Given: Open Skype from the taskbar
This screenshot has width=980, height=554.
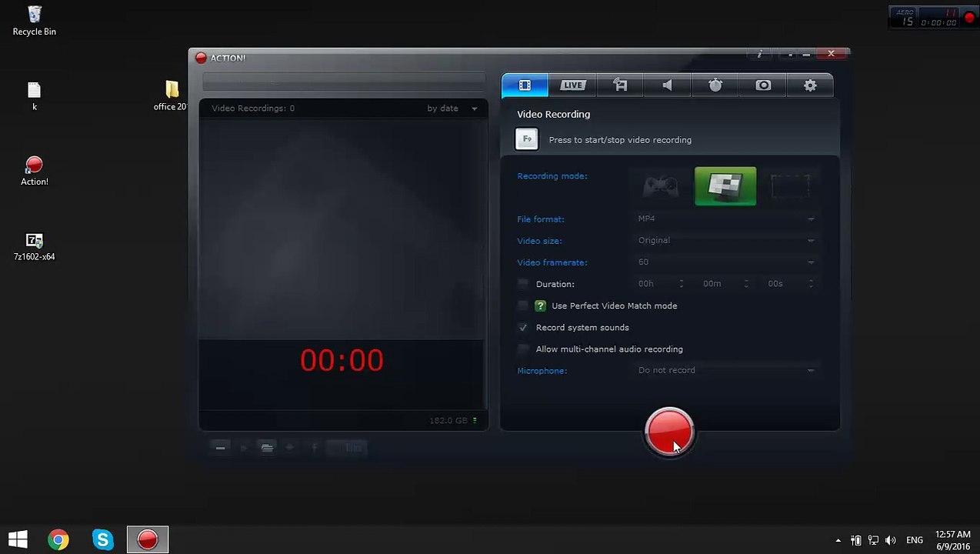Looking at the screenshot, I should (x=103, y=539).
